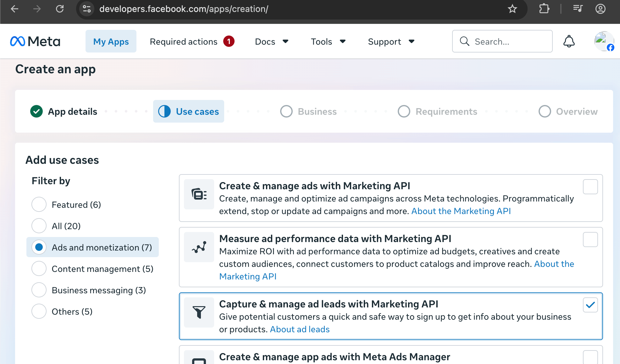Check Measure ad performance data use case

(x=590, y=240)
